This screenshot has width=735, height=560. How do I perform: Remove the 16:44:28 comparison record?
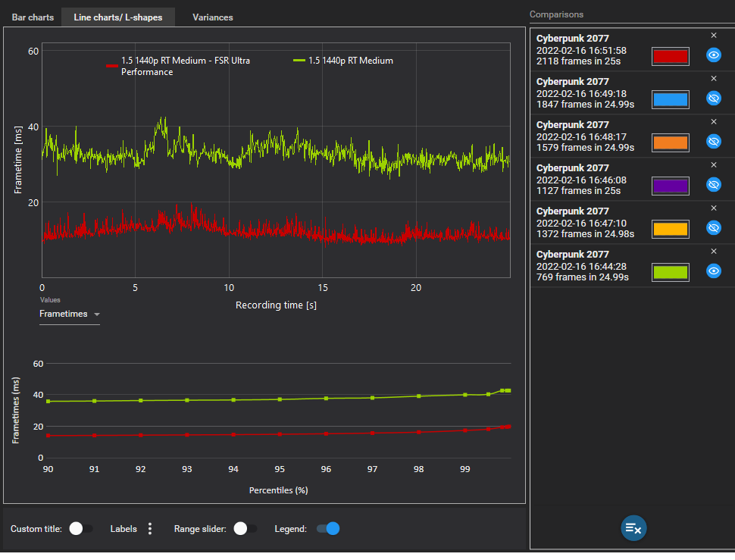714,251
